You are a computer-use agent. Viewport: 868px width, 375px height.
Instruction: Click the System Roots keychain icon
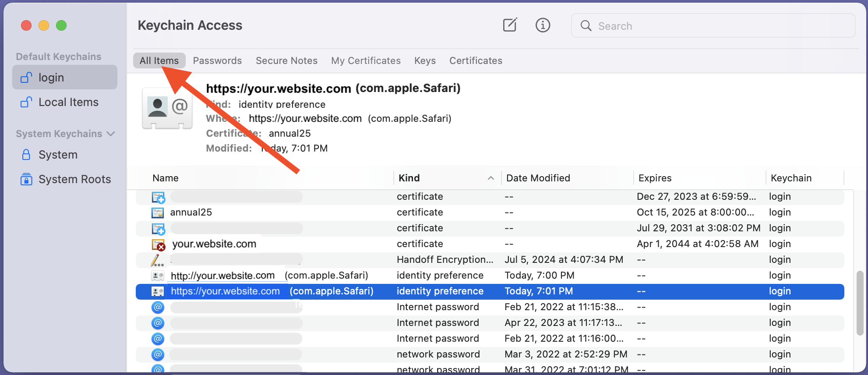tap(26, 179)
